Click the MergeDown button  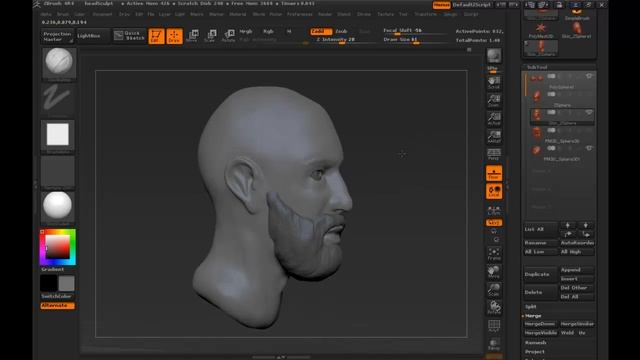540,324
